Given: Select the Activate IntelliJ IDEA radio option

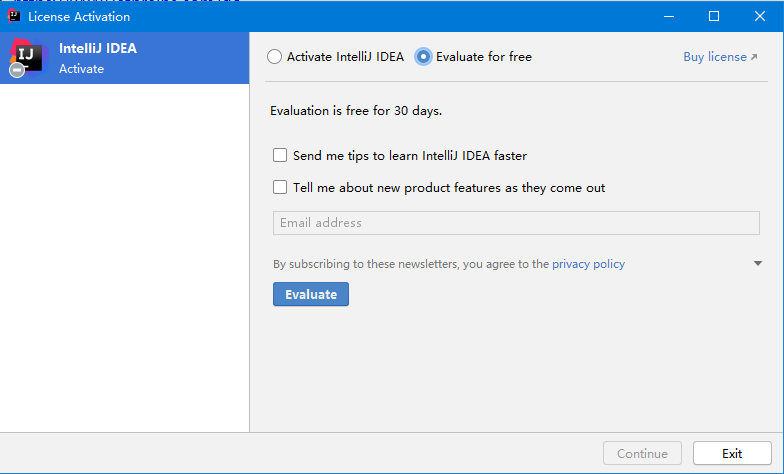Looking at the screenshot, I should point(275,57).
